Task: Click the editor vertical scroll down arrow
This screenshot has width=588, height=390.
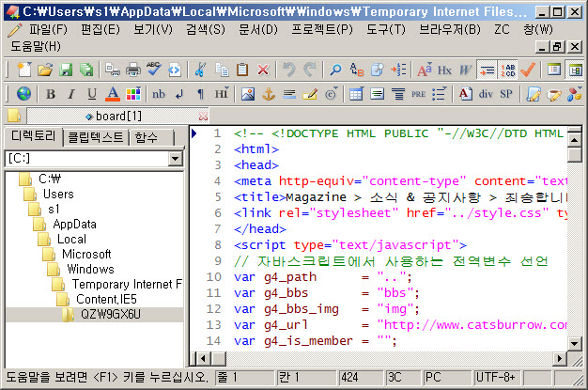Action: tap(574, 343)
